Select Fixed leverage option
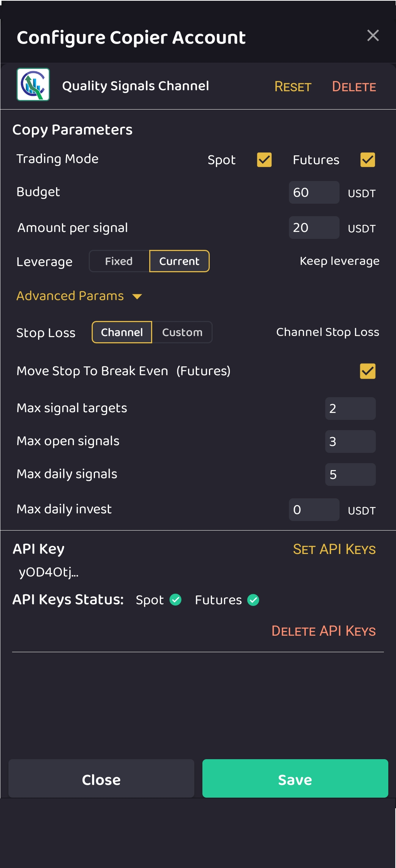This screenshot has width=396, height=868. (x=119, y=261)
